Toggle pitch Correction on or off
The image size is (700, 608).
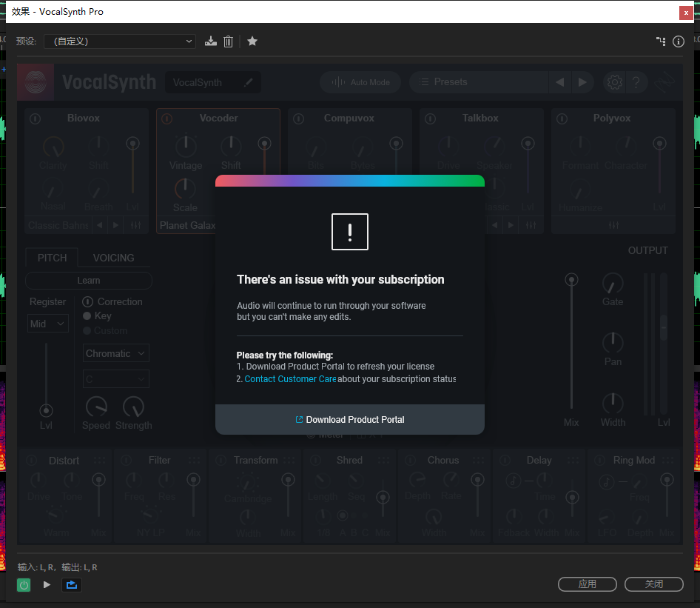(87, 302)
